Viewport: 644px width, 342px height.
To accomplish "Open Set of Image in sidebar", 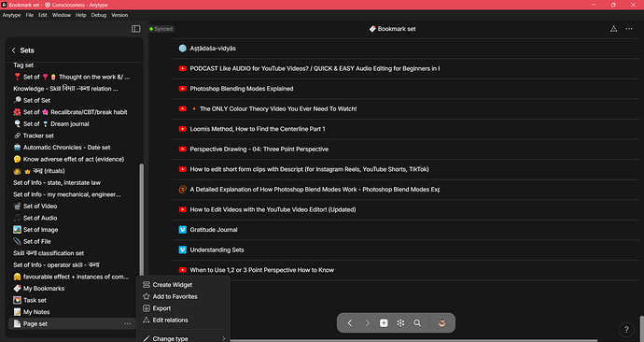I will click(40, 229).
